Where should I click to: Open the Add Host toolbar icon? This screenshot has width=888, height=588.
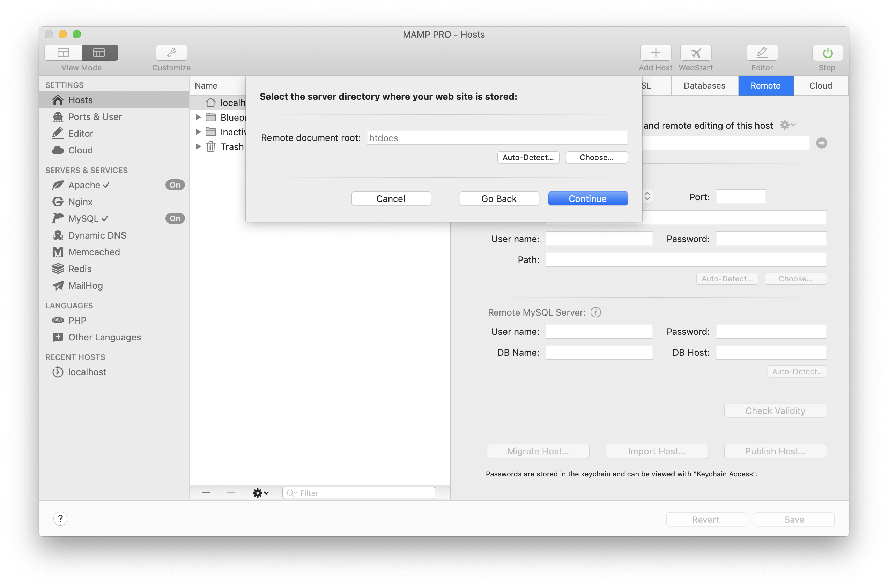[655, 53]
